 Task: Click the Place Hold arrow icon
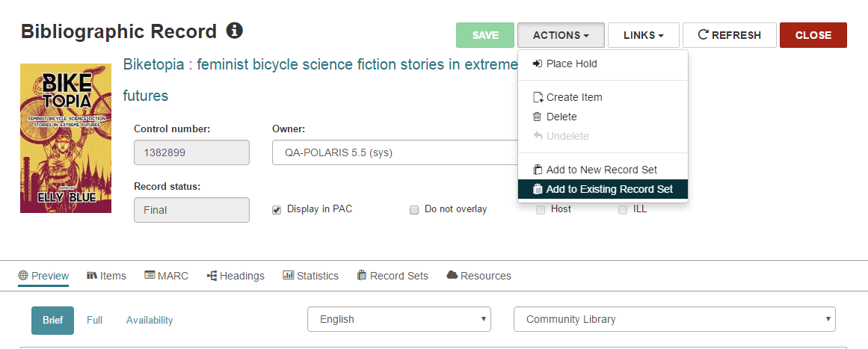pyautogui.click(x=537, y=64)
